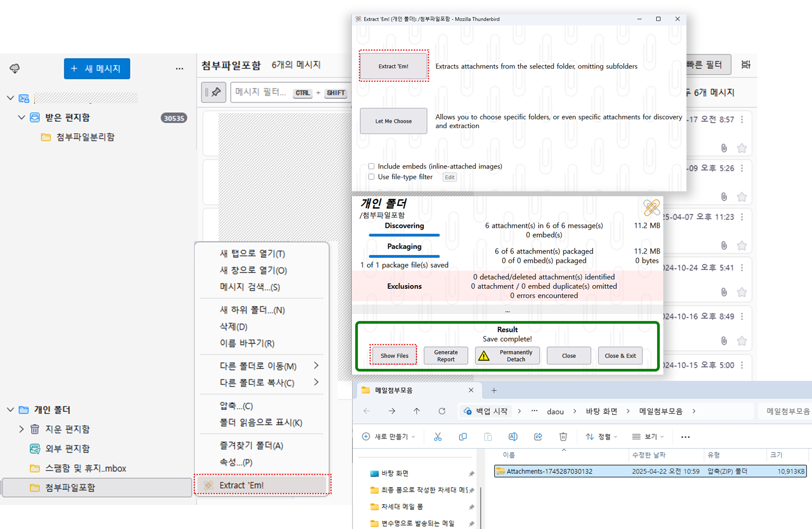Click the Show Files button
This screenshot has width=812, height=529.
tap(394, 355)
